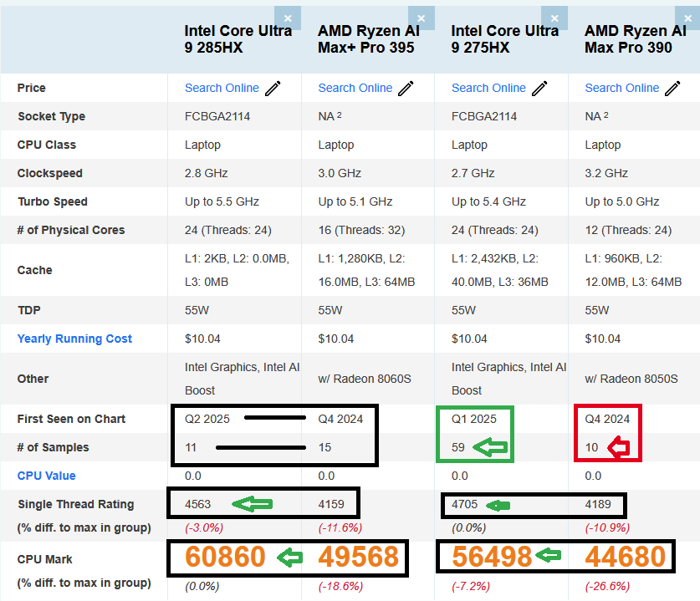Click the First Seen on Chart label
Image resolution: width=700 pixels, height=601 pixels.
(71, 419)
